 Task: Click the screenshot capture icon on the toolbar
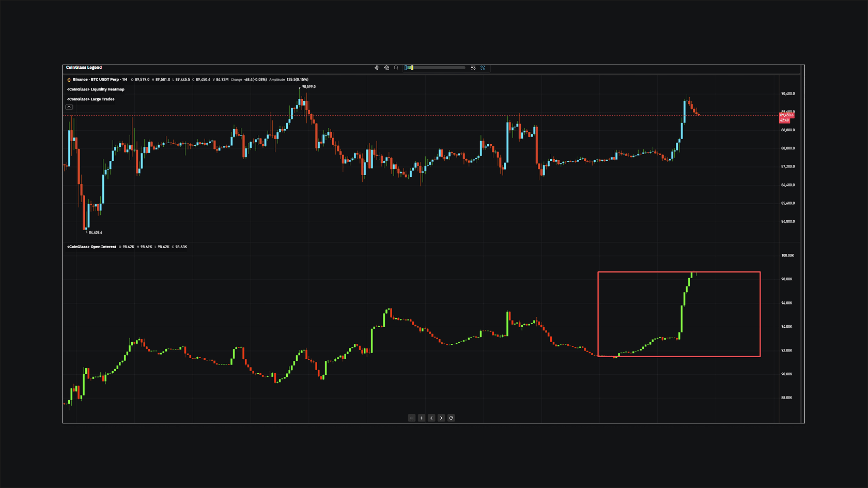[483, 68]
